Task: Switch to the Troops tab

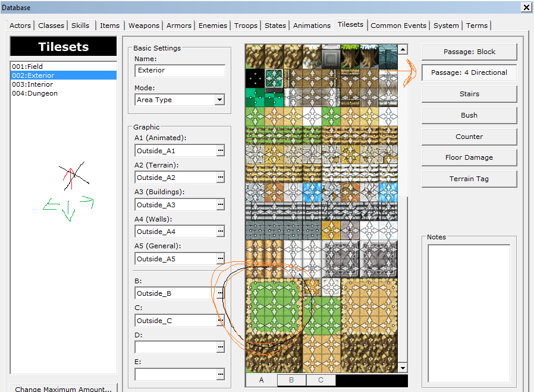Action: coord(246,26)
